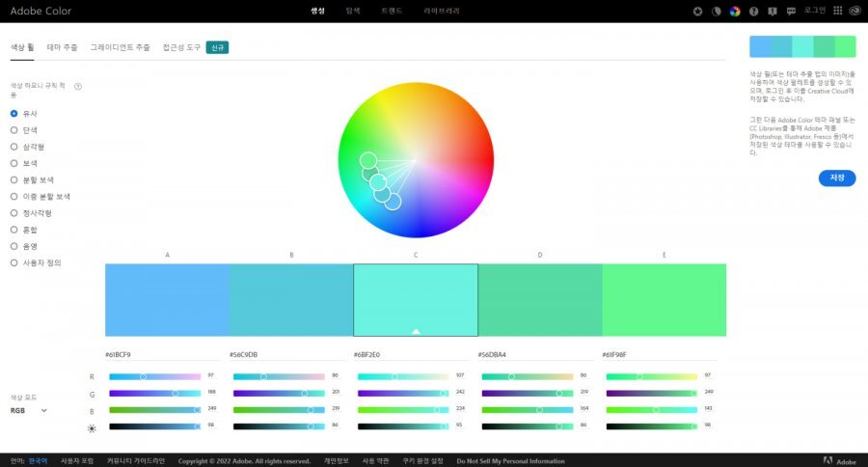This screenshot has height=467, width=868.
Task: Select color swatch D (#56DBA4)
Action: click(540, 300)
